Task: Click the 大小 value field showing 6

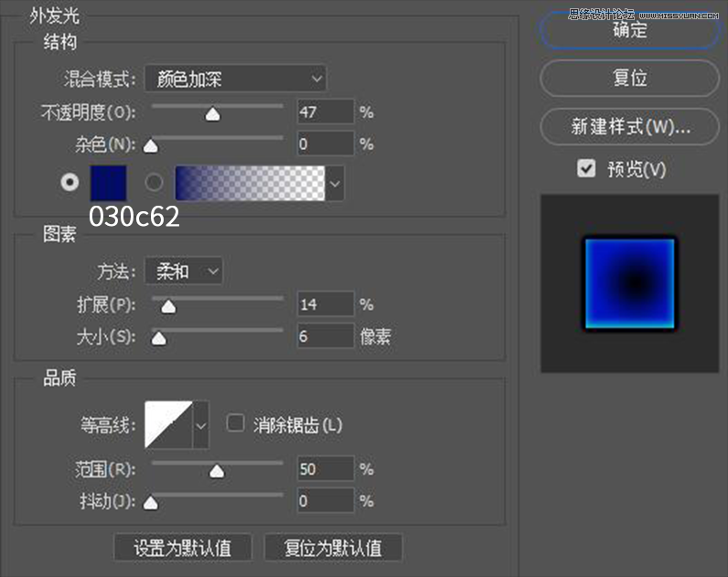Action: pos(326,336)
